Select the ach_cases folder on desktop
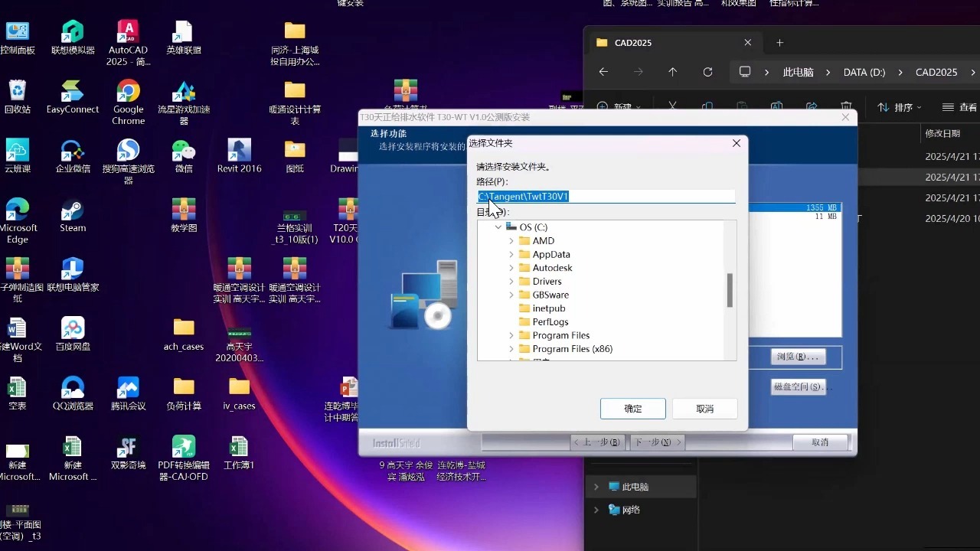 (184, 334)
